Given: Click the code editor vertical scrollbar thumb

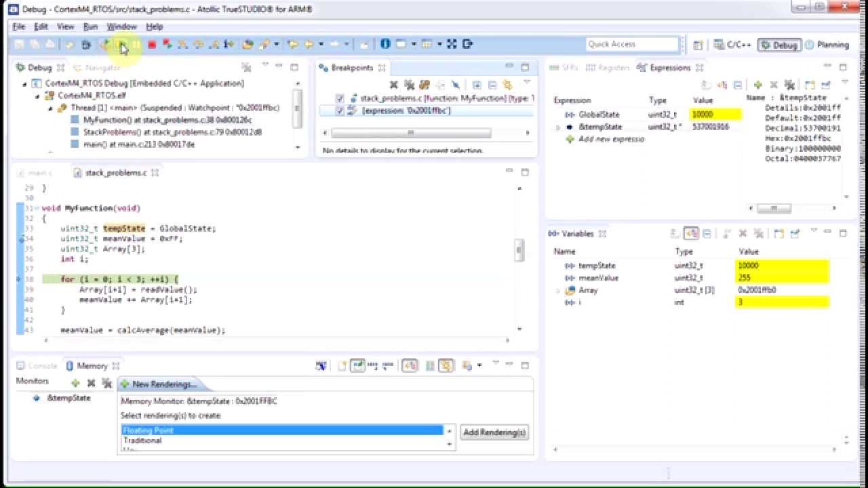Looking at the screenshot, I should (519, 250).
